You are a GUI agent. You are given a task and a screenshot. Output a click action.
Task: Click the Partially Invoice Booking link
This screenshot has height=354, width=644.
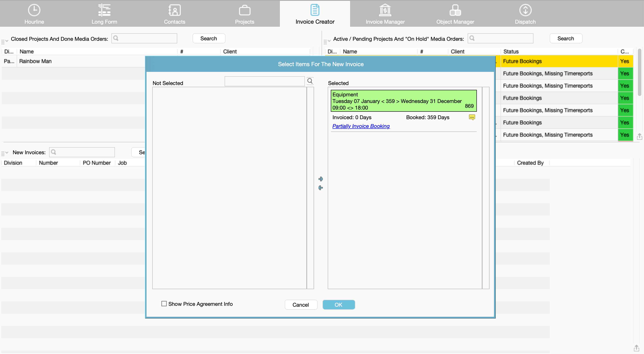(x=361, y=126)
